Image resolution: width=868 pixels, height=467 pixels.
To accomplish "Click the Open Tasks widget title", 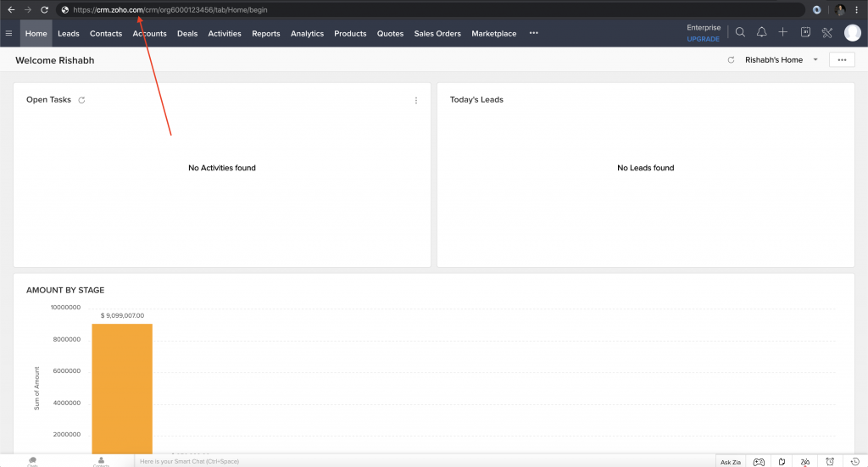I will 48,100.
